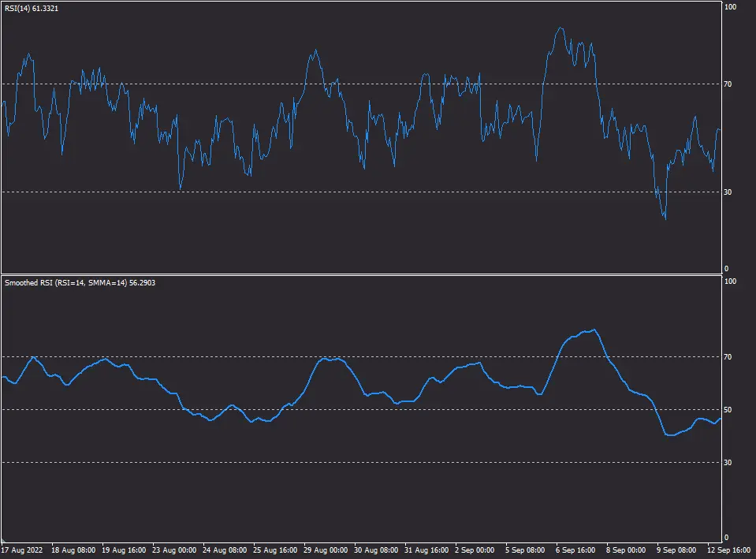Click the highest peak of the RSI(14) line

point(560,28)
